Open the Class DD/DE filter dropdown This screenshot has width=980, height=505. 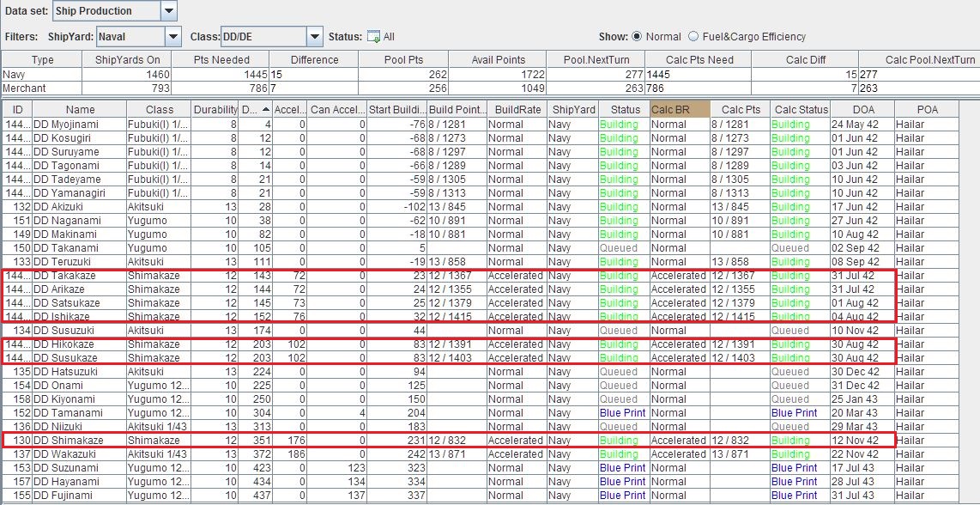315,37
